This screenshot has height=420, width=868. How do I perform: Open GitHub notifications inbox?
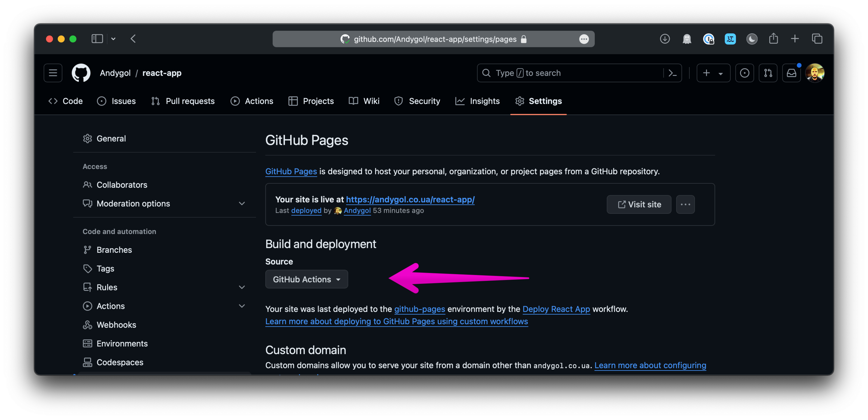tap(791, 73)
